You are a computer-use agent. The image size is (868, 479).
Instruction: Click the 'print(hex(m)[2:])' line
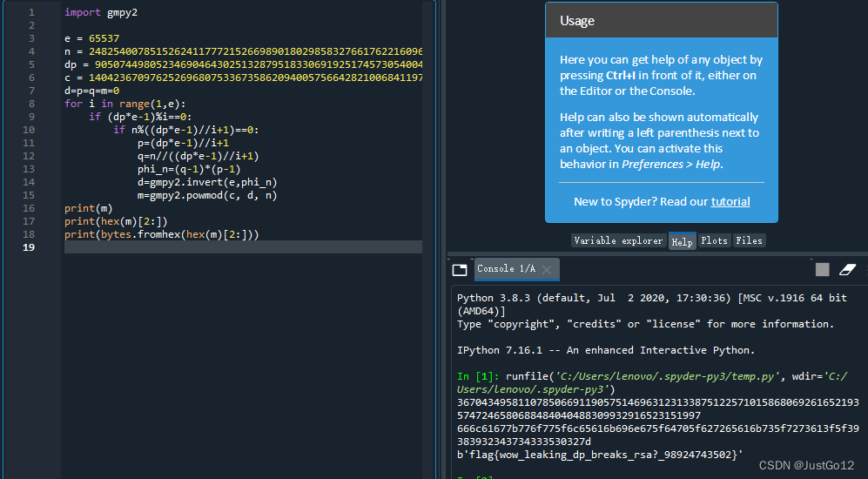click(x=116, y=221)
